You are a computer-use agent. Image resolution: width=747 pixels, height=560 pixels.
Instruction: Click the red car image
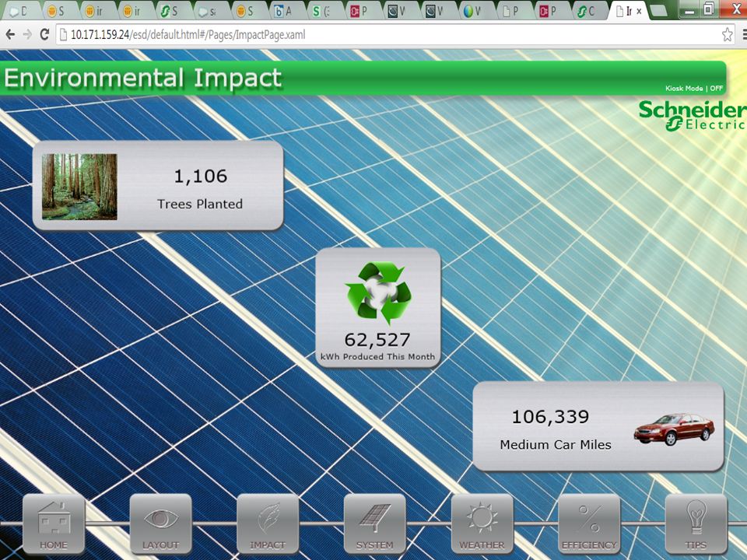coord(674,429)
